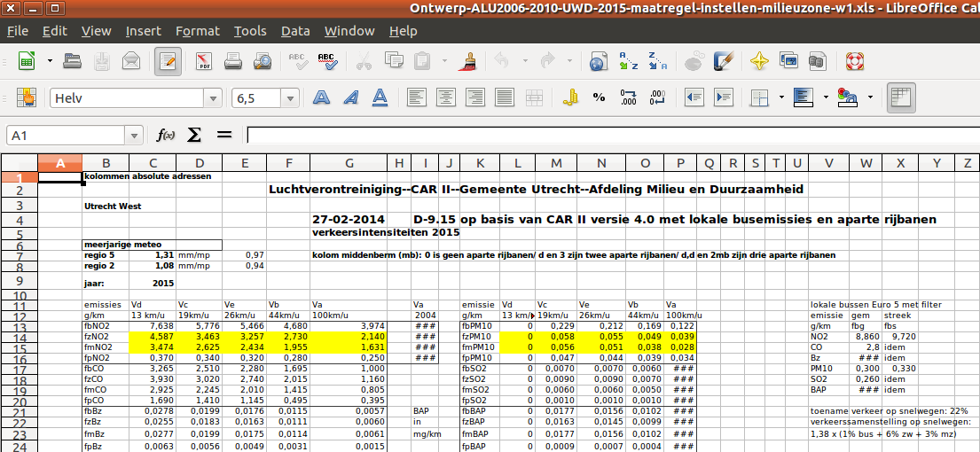Activate Clone Formatting paintbrush
Screen dimensions: 980x452
click(469, 61)
